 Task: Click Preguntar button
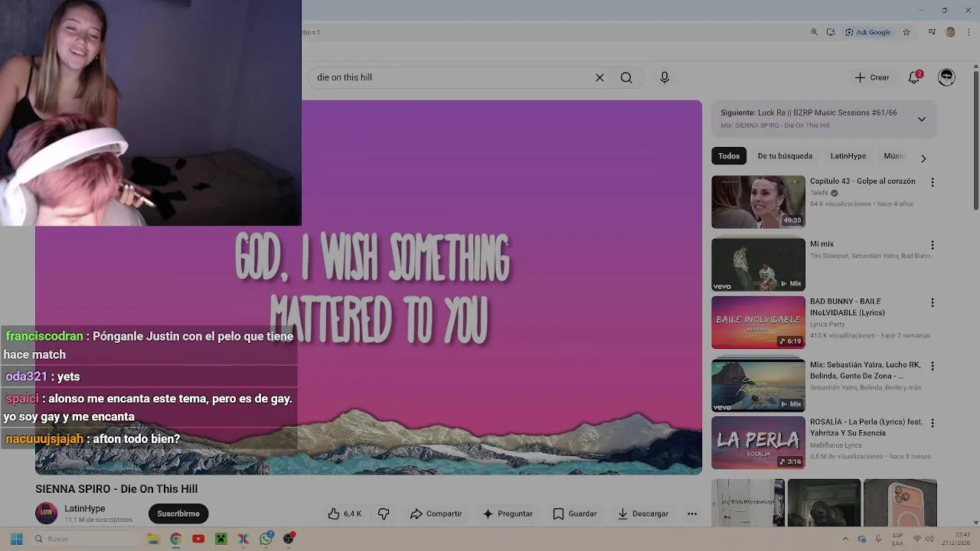coord(507,514)
